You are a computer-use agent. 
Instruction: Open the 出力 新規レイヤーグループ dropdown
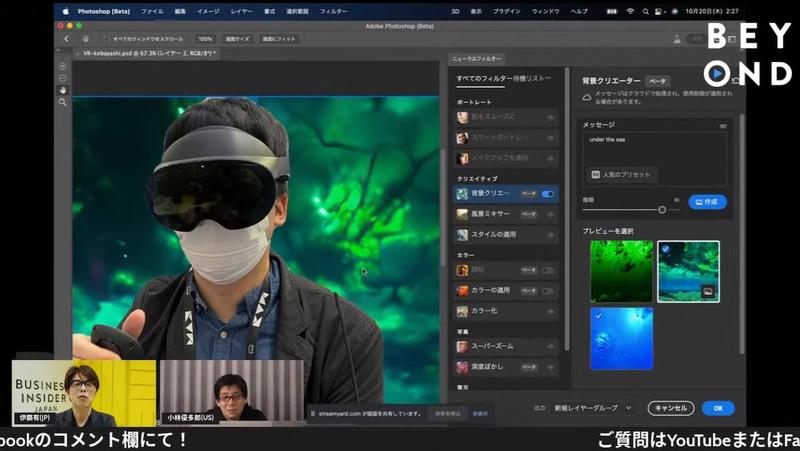coord(594,408)
